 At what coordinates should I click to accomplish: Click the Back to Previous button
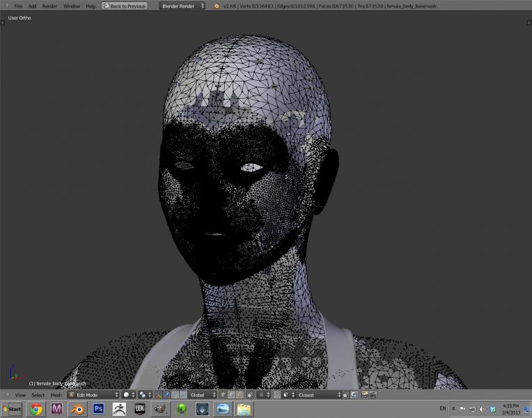[125, 6]
